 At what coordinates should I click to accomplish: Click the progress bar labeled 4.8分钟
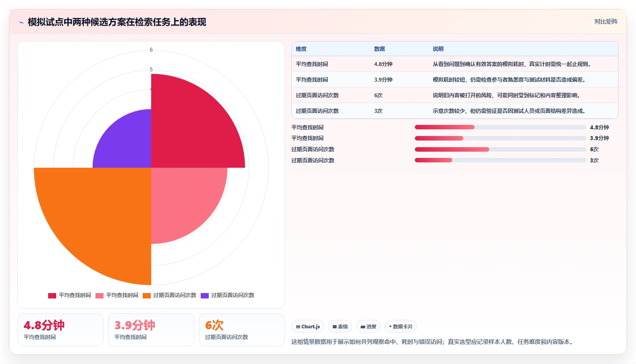(x=500, y=127)
